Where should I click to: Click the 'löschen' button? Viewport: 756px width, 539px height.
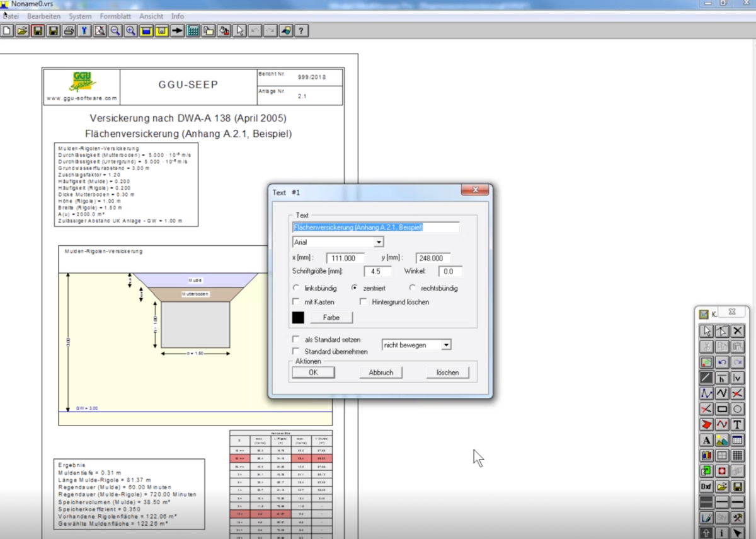coord(447,373)
